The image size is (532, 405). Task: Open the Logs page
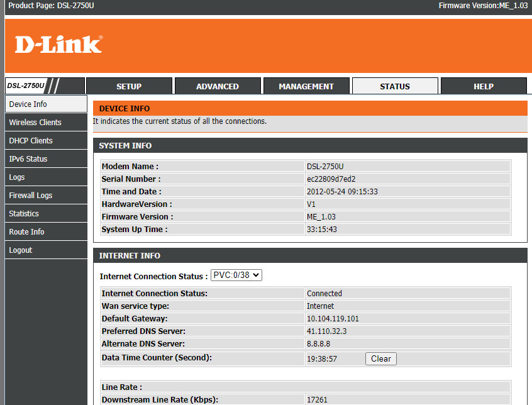46,177
